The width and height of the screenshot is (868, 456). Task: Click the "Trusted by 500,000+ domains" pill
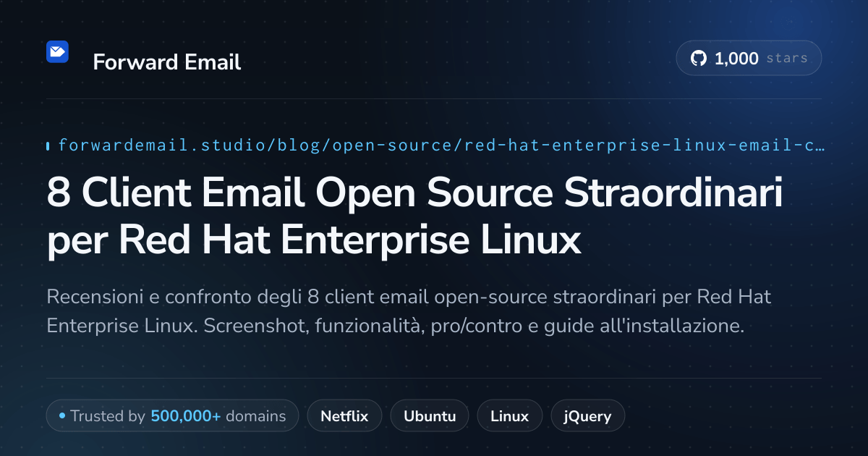[172, 416]
